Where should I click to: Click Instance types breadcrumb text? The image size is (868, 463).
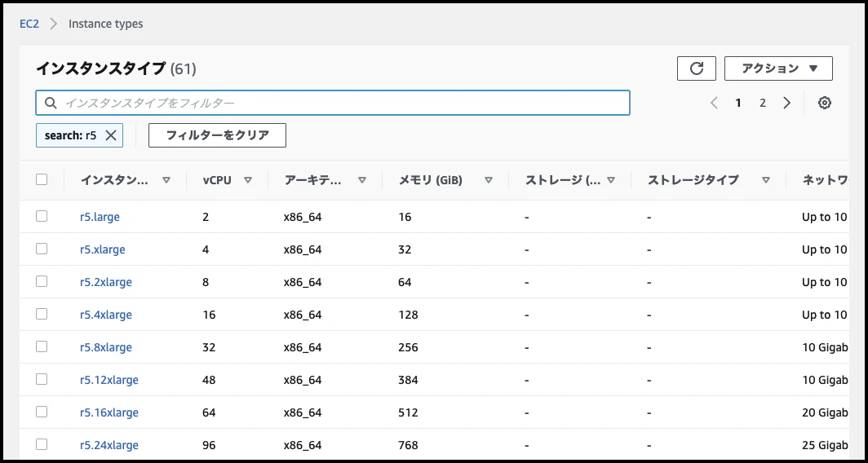click(106, 24)
